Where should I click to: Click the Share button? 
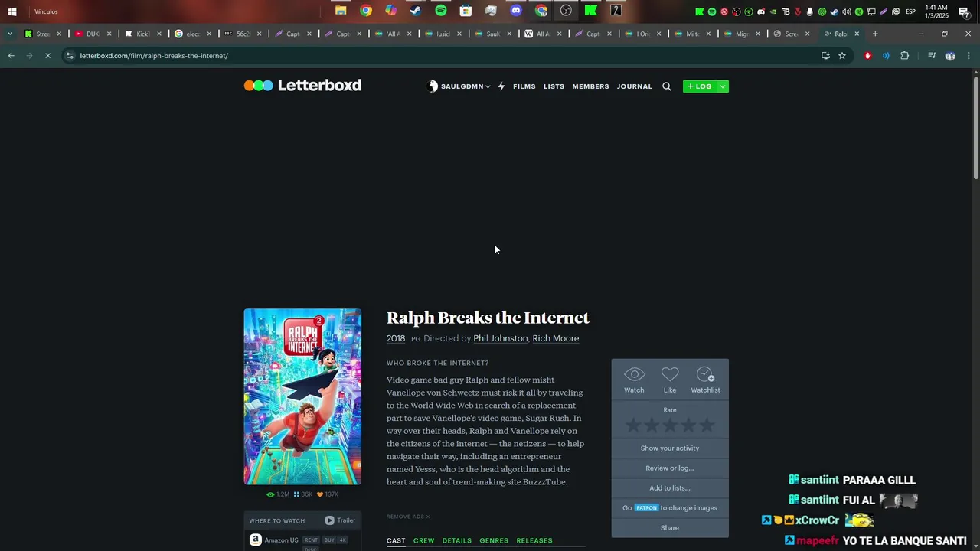point(670,528)
